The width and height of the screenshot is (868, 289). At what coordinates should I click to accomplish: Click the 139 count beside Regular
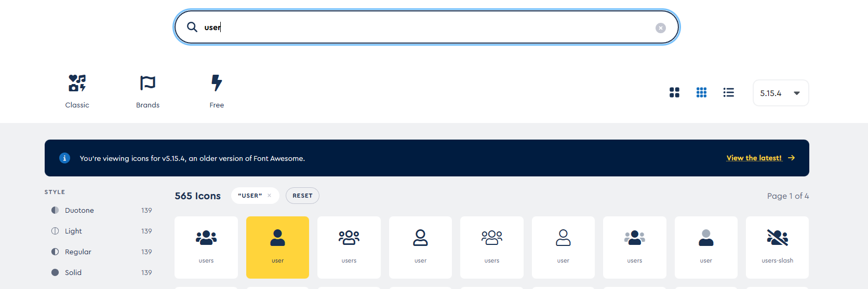click(146, 252)
